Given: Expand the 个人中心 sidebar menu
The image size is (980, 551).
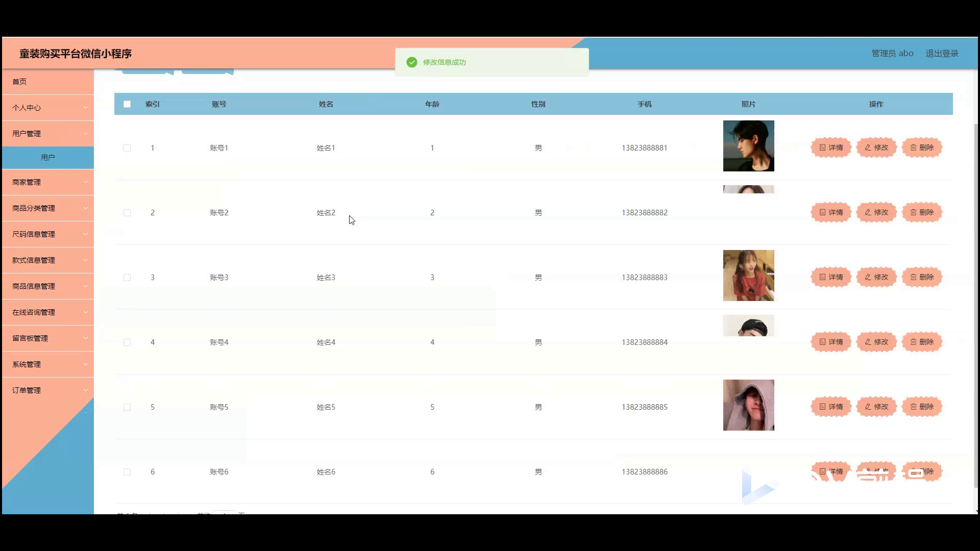Looking at the screenshot, I should pos(48,108).
